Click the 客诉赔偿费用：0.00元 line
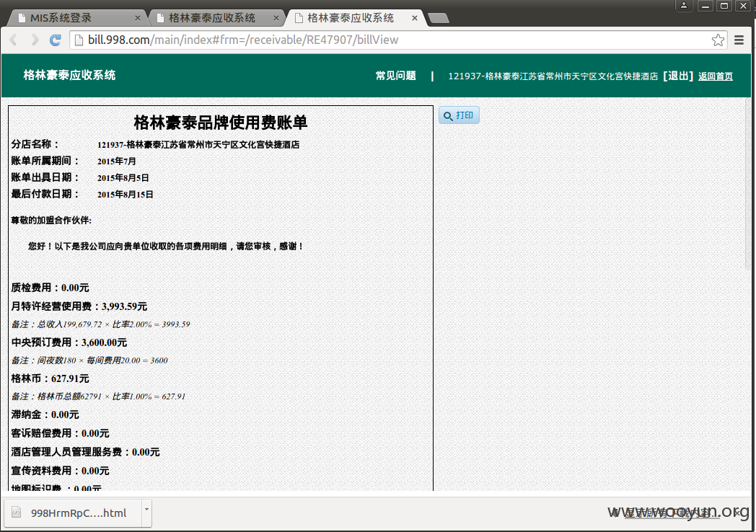 (x=61, y=433)
